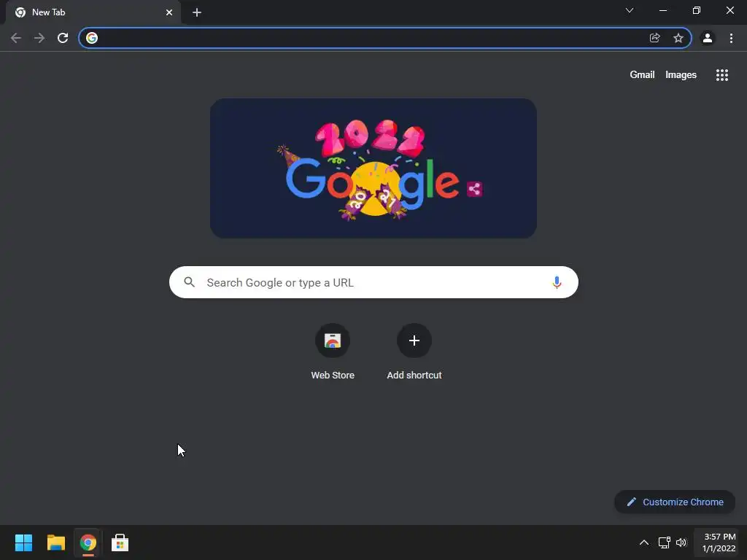The image size is (747, 560).
Task: Open the volume control in tray
Action: (681, 542)
